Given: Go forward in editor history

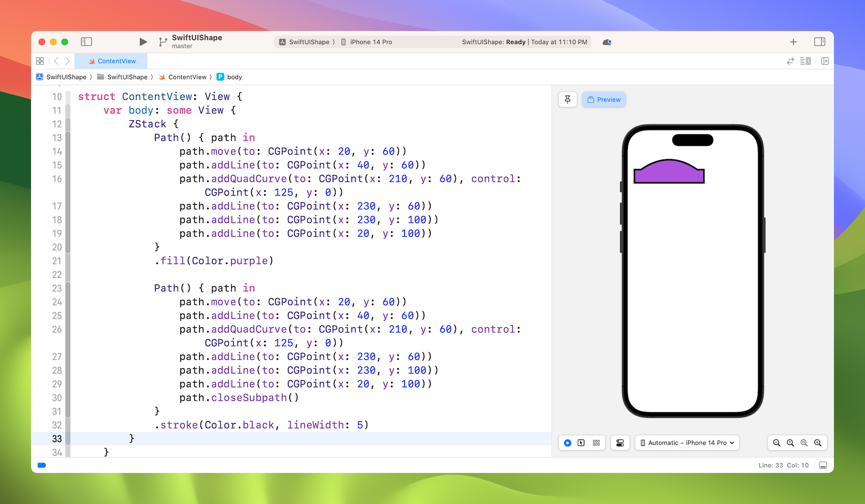Looking at the screenshot, I should pos(68,61).
